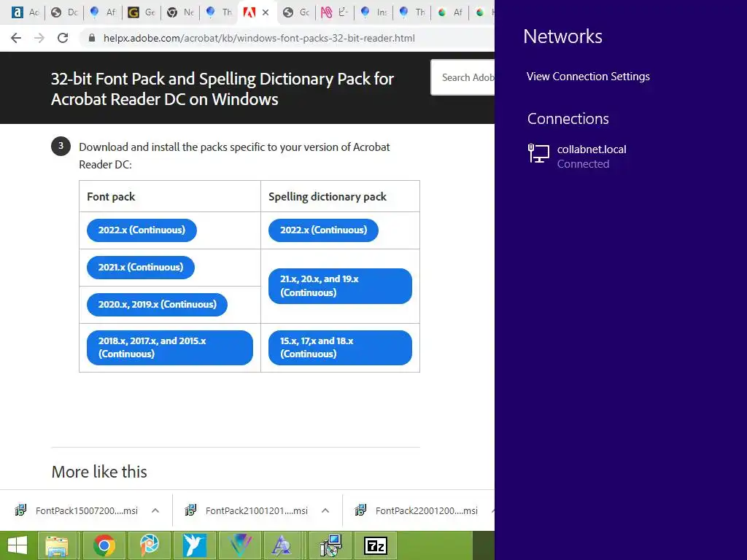Screen dimensions: 747x560
Task: Click the FontPack22001200 installer file icon
Action: 360,510
